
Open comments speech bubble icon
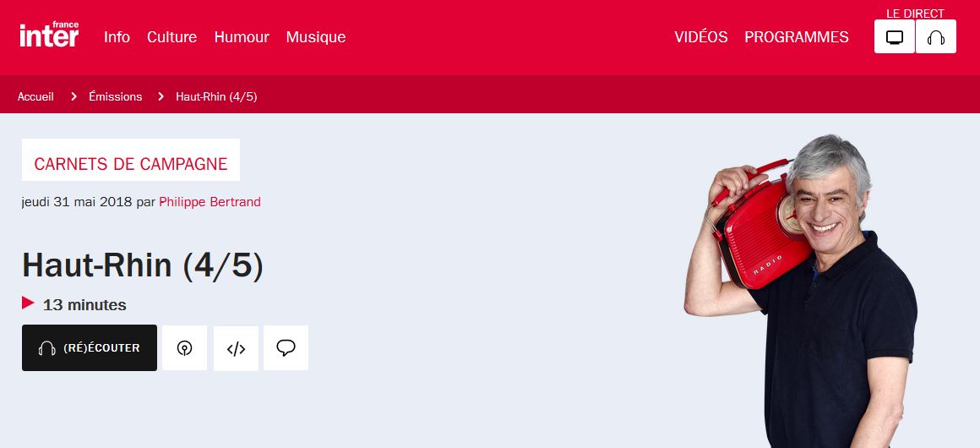(x=286, y=348)
